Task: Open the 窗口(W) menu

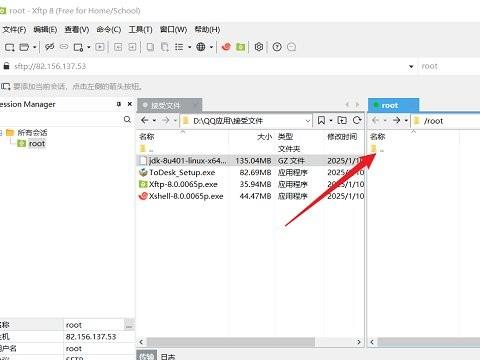Action: (x=173, y=30)
